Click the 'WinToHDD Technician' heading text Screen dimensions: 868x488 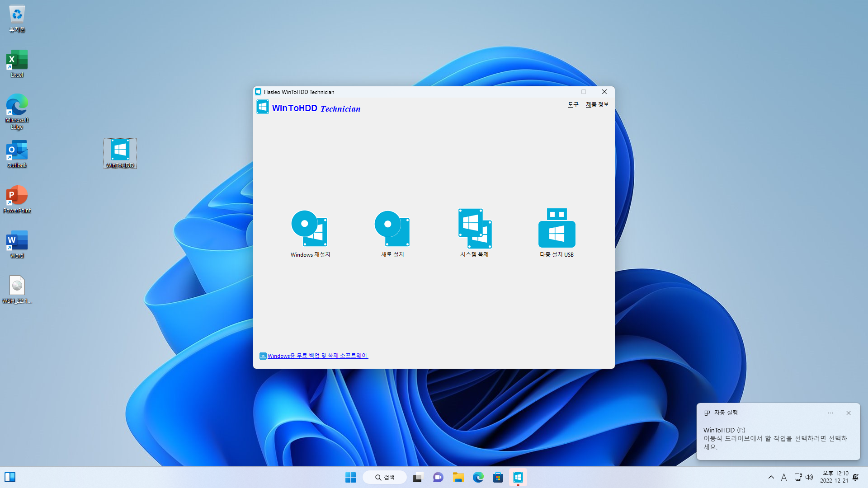(316, 108)
